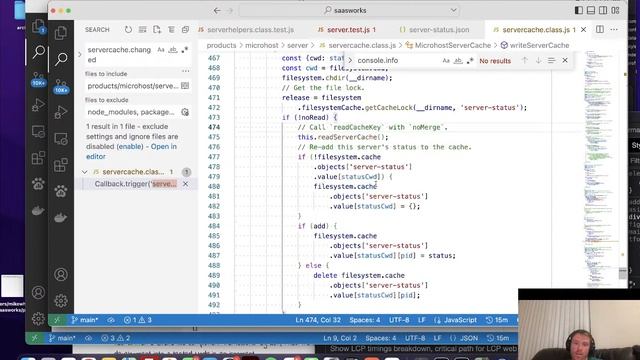Toggle whole word in find widget
The height and width of the screenshot is (360, 640).
458,60
